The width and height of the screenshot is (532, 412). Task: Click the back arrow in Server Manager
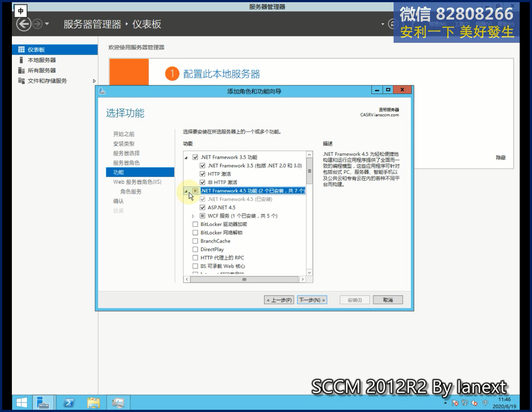point(24,24)
